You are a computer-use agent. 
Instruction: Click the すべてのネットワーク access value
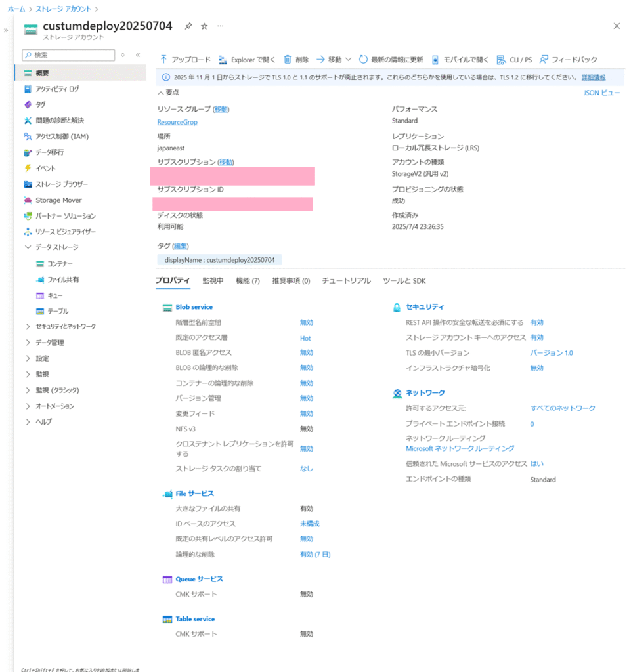coord(563,408)
